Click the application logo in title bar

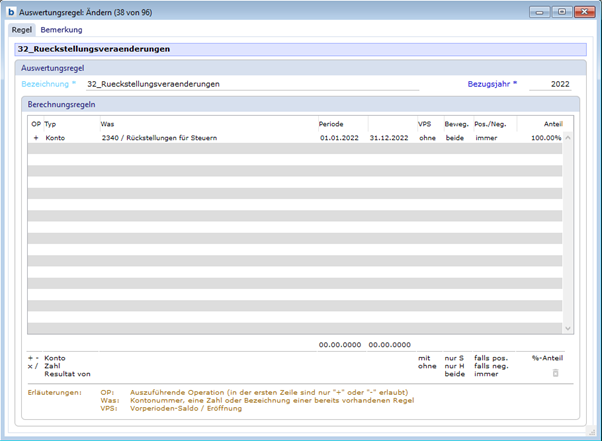(10, 12)
